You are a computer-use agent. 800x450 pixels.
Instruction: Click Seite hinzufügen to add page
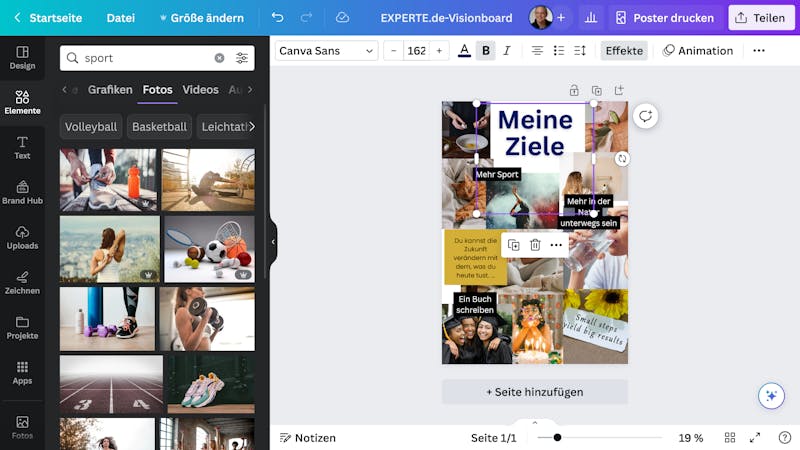click(x=534, y=392)
